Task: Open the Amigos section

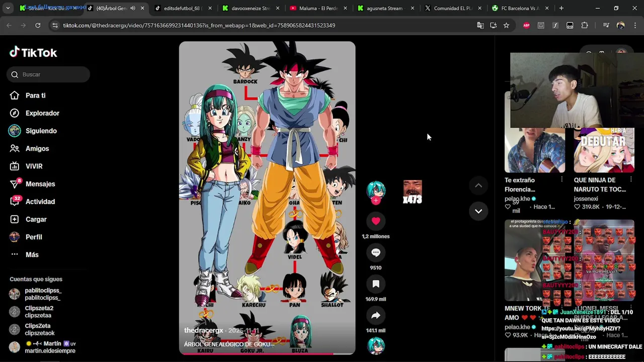Action: pos(37,149)
